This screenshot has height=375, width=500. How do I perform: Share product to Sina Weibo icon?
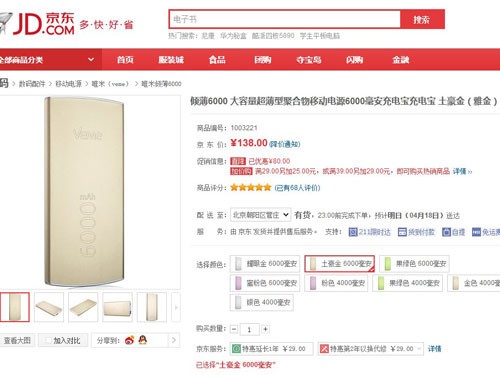pyautogui.click(x=129, y=340)
